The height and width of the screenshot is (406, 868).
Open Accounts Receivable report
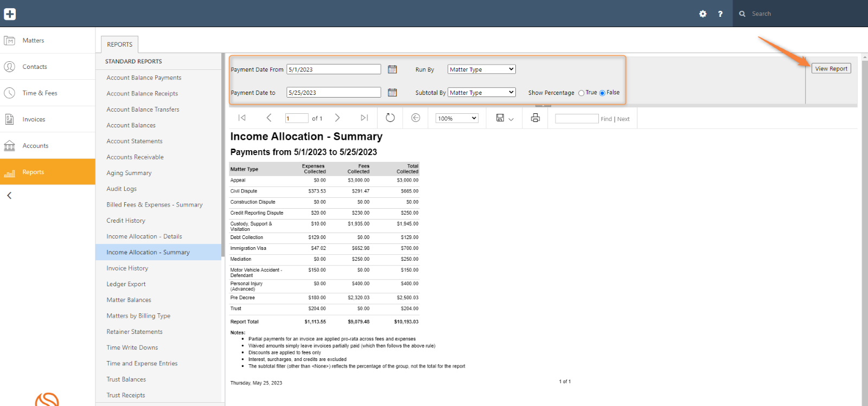[135, 157]
